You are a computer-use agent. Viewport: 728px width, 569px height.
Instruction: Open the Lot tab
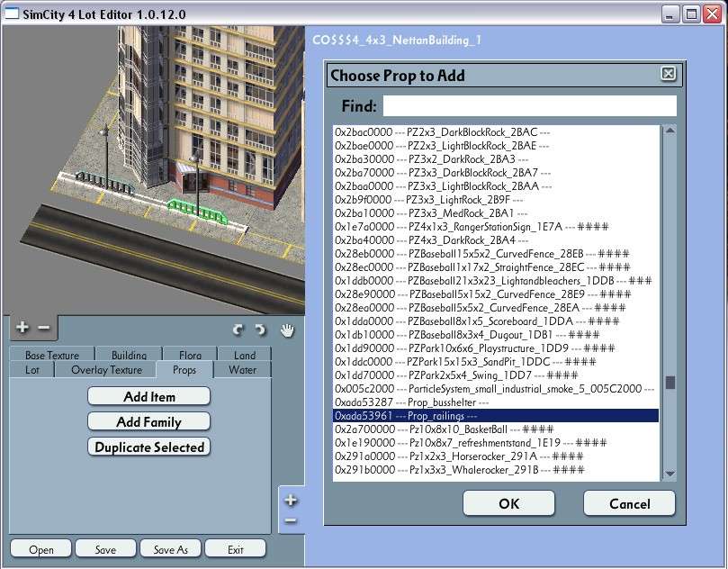point(32,370)
